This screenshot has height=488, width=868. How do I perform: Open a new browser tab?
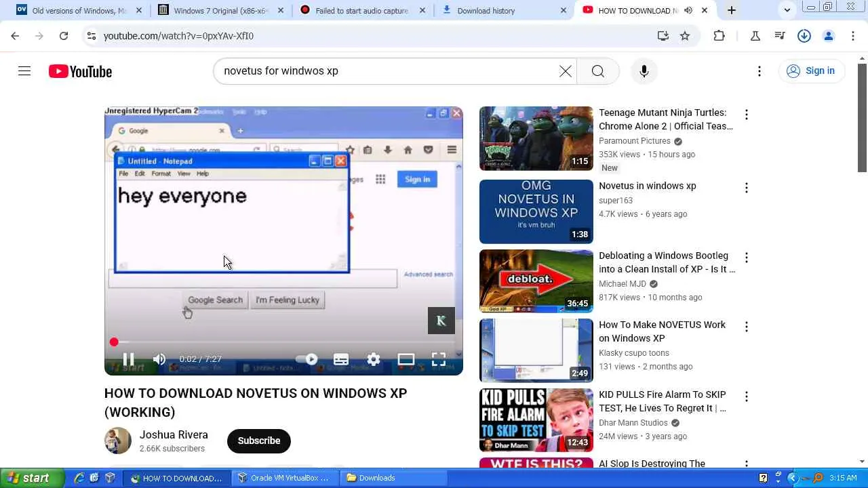pos(732,10)
